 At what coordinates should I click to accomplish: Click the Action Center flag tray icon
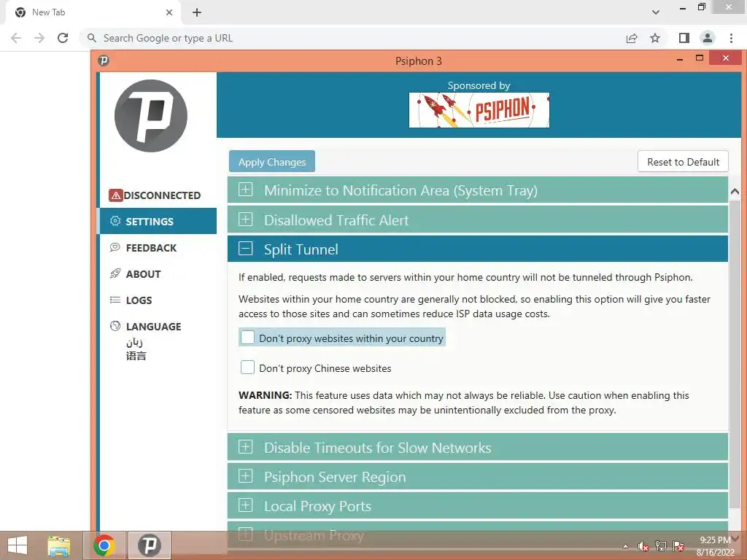(x=678, y=546)
